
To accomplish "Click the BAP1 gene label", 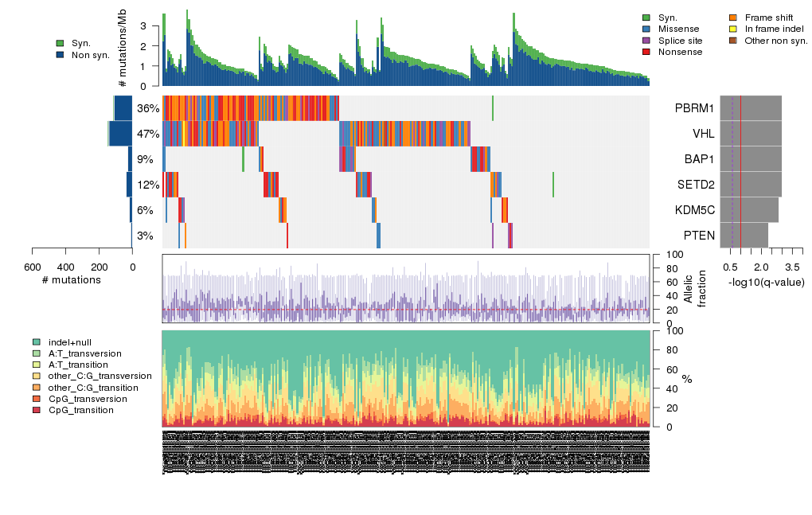I will click(699, 159).
